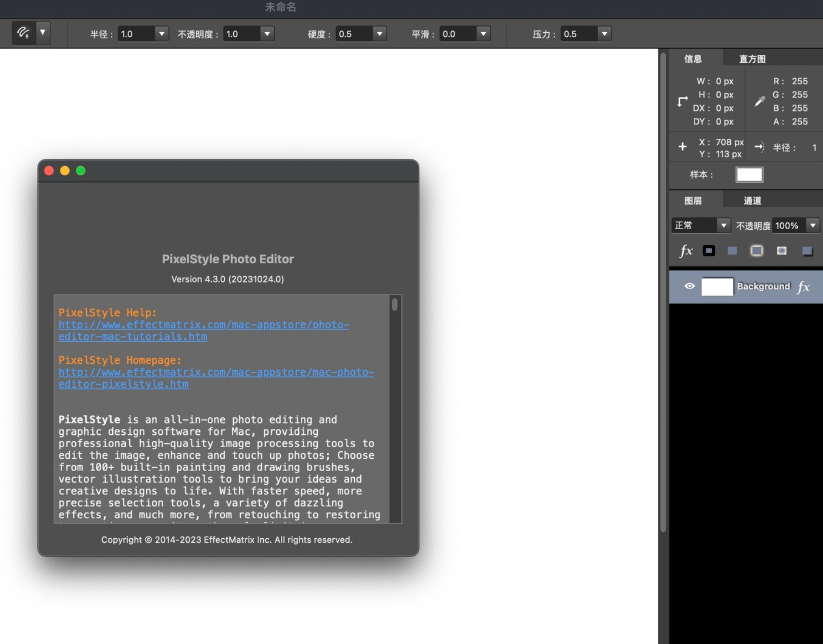
Task: Open fx effects on the Background layer row
Action: click(x=803, y=286)
